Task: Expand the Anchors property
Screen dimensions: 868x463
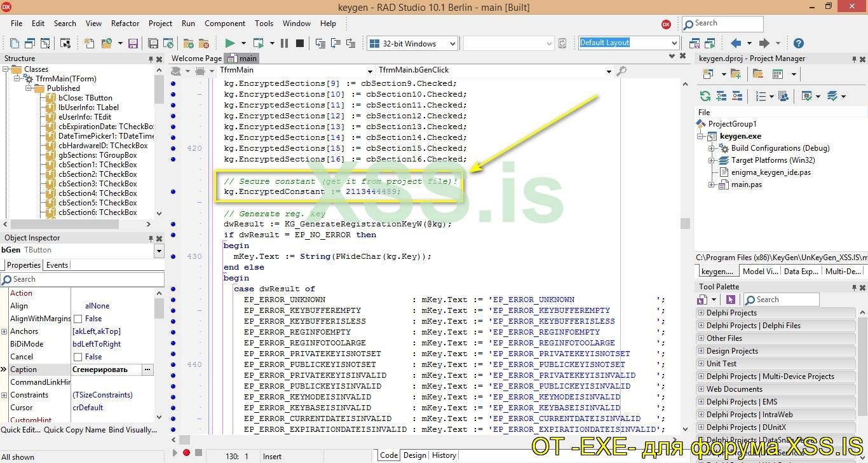Action: (x=4, y=331)
